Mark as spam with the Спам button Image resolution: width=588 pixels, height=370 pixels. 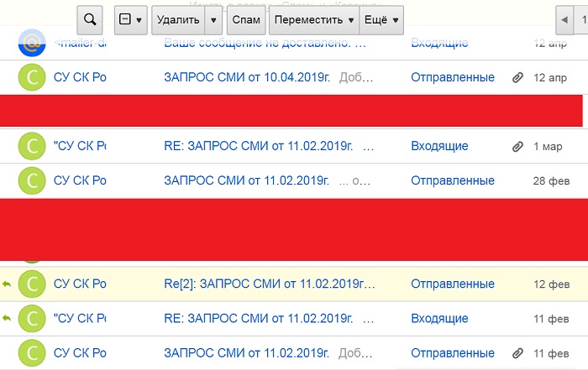pos(245,19)
